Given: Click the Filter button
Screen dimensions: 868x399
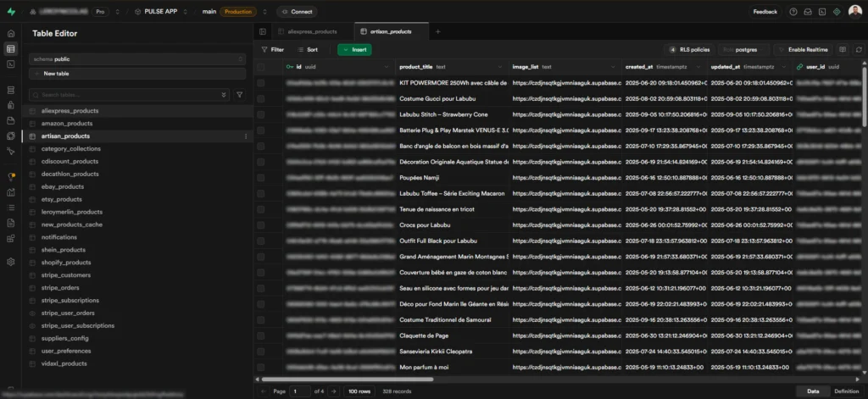Looking at the screenshot, I should [272, 50].
